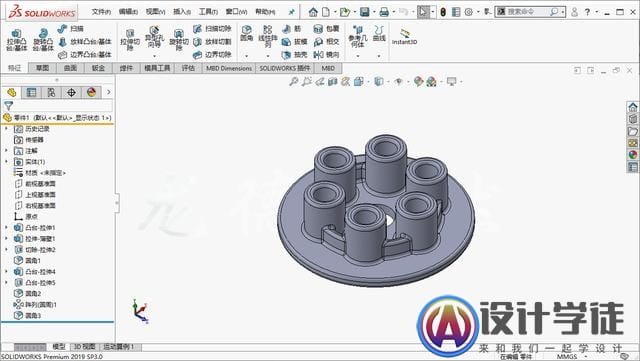Open the DisplayManager color ball tab

pyautogui.click(x=91, y=92)
